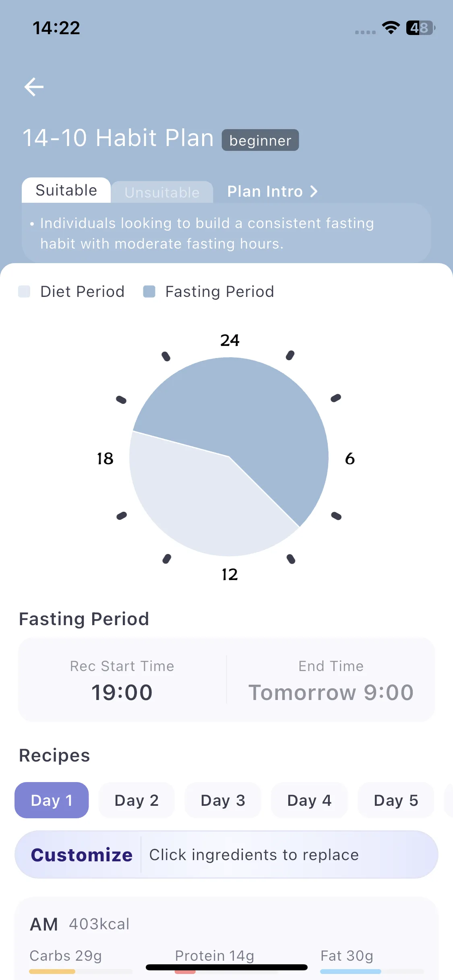This screenshot has height=980, width=453.
Task: Tap the Diet Period legend swatch
Action: point(24,291)
